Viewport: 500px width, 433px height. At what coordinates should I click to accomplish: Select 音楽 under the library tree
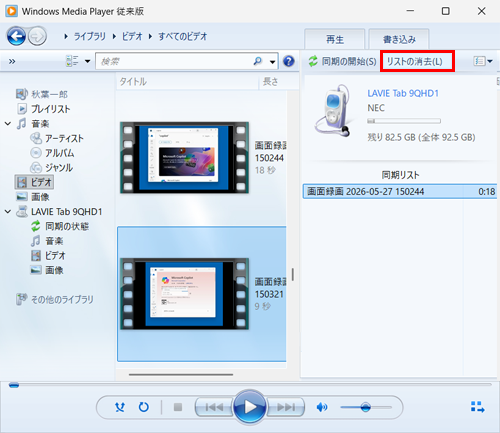pyautogui.click(x=33, y=124)
